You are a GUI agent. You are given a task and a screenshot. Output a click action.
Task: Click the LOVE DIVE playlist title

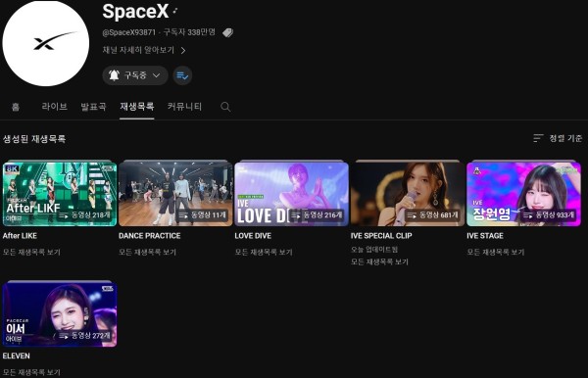[253, 236]
